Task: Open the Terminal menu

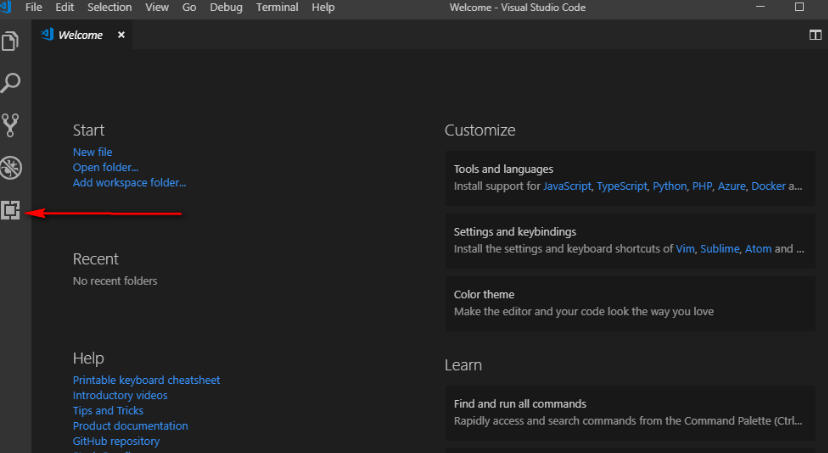Action: point(277,7)
